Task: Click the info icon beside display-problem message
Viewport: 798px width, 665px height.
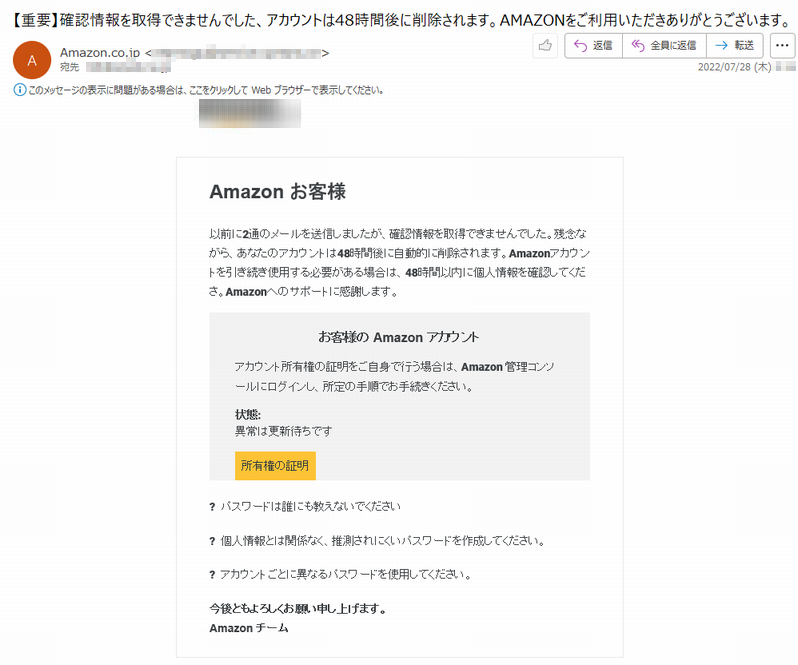Action: pos(19,90)
